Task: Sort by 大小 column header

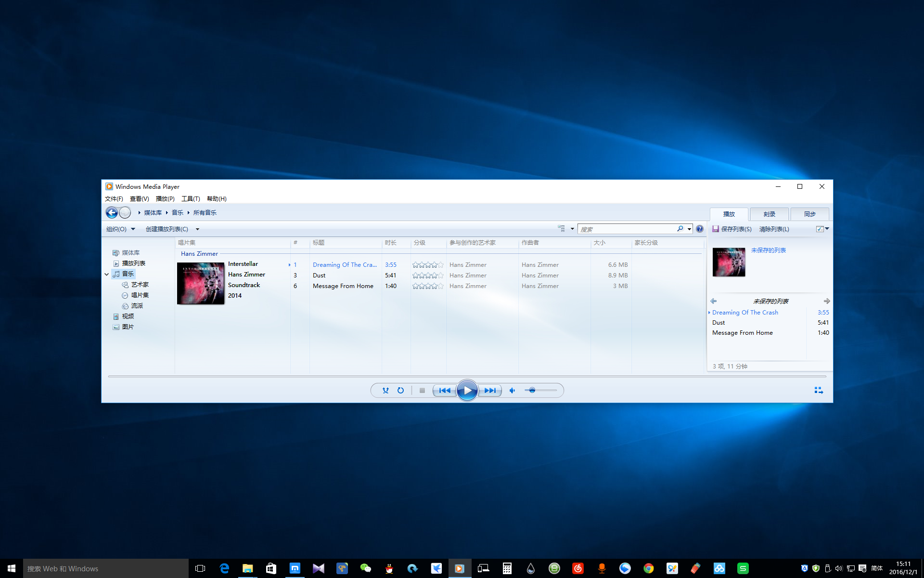Action: click(x=611, y=243)
